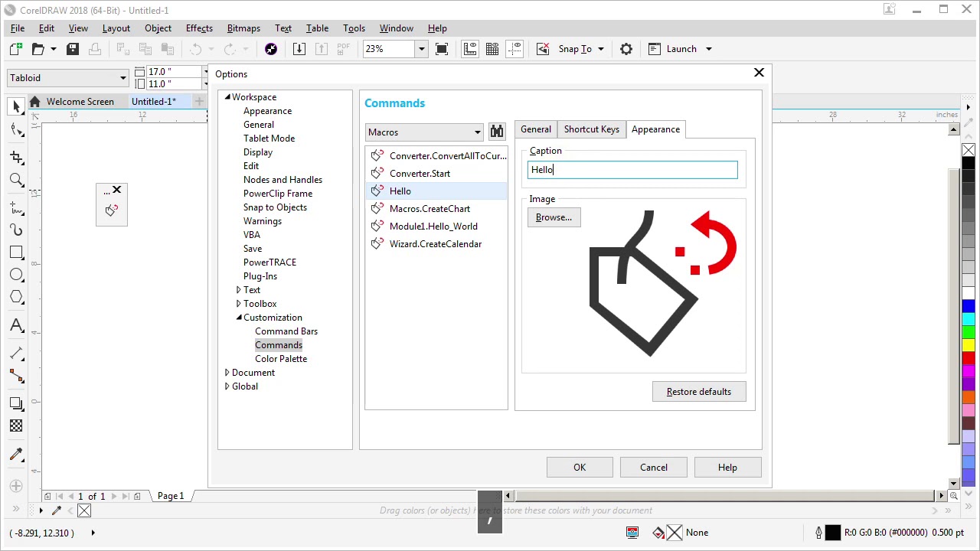Viewport: 980px width, 551px height.
Task: Close the small floating toolbar
Action: (116, 190)
